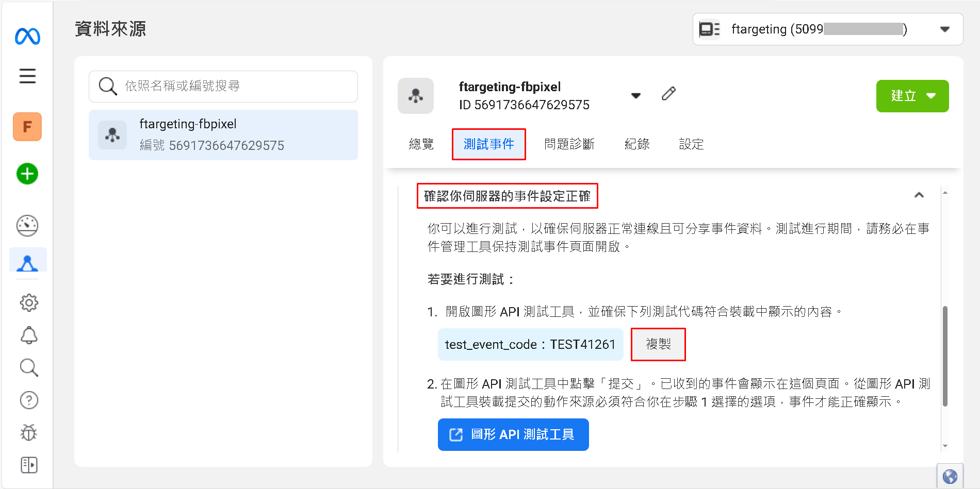Screen dimensions: 980x489
Task: Click the bug report icon
Action: point(29,432)
